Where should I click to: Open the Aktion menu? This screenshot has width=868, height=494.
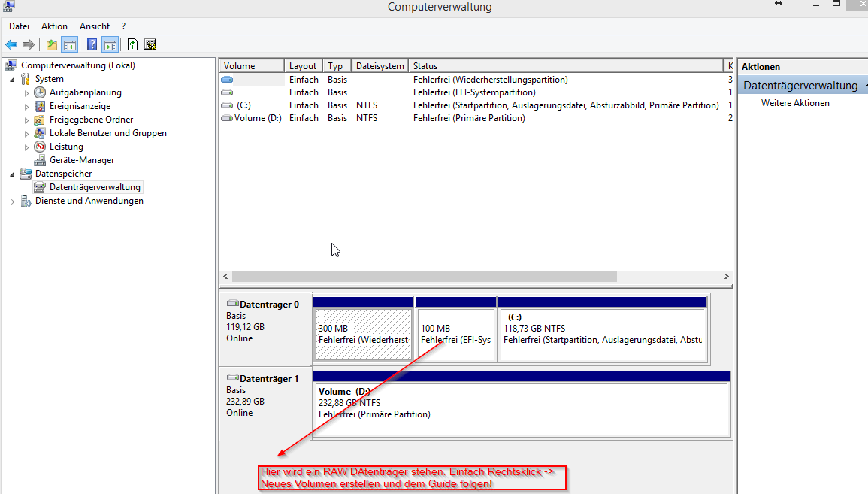point(54,26)
